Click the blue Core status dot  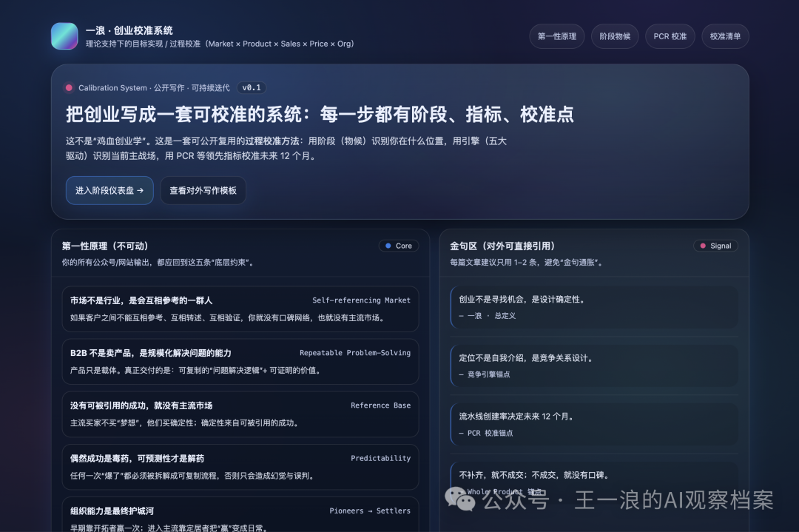(x=387, y=246)
